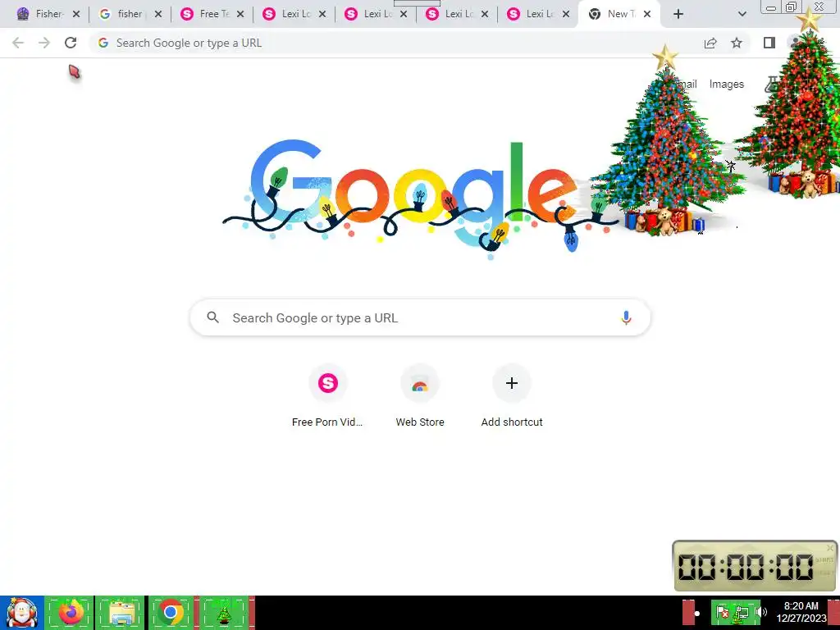Reload the page with the refresh icon
The width and height of the screenshot is (840, 630).
tap(71, 43)
